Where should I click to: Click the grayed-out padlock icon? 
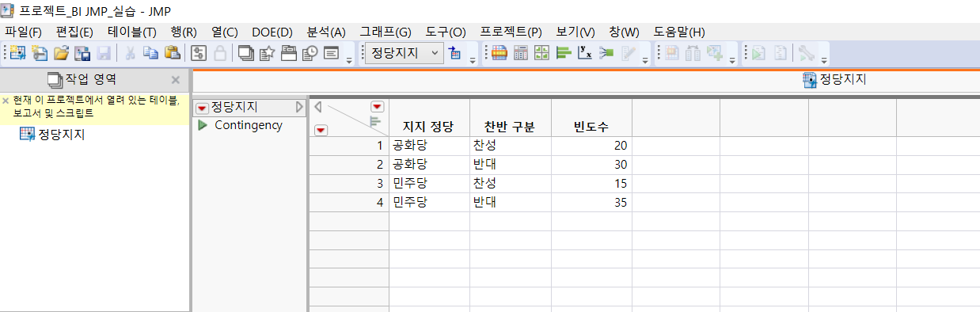(x=219, y=53)
